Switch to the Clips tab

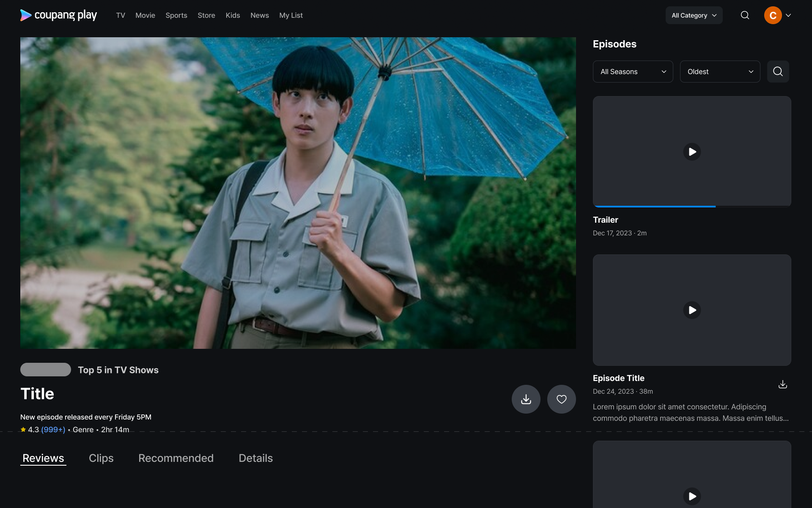[x=101, y=458]
